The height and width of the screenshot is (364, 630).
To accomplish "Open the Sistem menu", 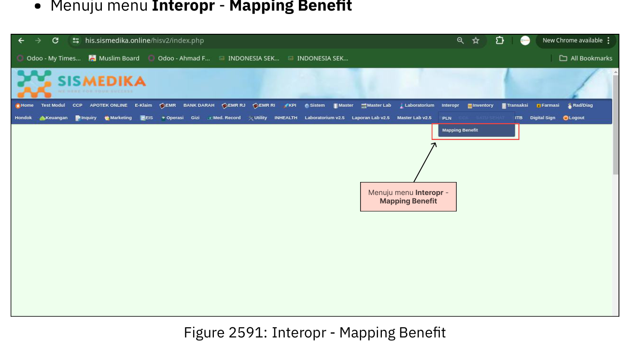I will click(x=314, y=105).
